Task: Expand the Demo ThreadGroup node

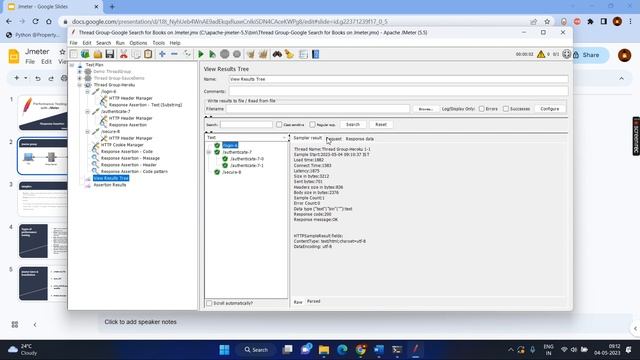Action: point(80,71)
